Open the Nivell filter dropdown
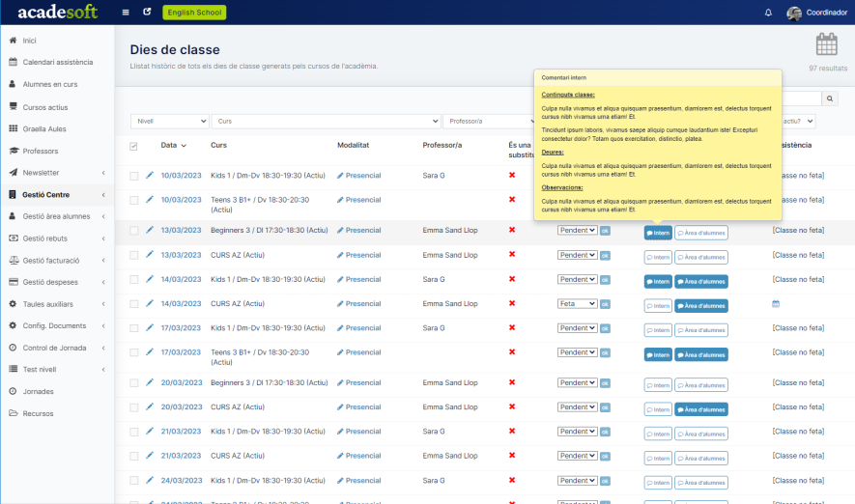Screen dimensions: 855x504 pyautogui.click(x=170, y=122)
